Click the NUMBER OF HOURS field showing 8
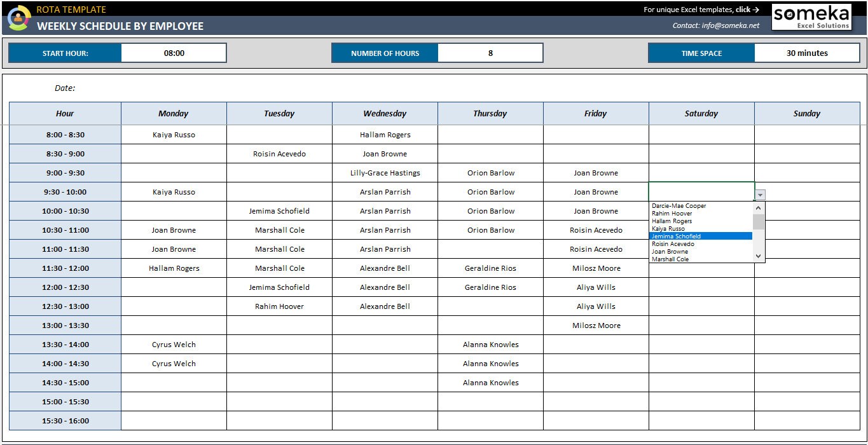This screenshot has height=445, width=868. (x=490, y=52)
